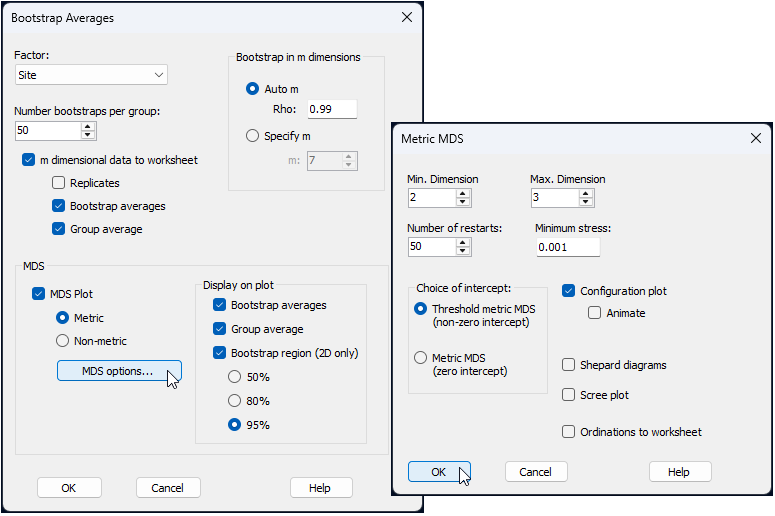Close the Bootstrap Averages dialog
Screen dimensions: 775x516
[x=406, y=18]
